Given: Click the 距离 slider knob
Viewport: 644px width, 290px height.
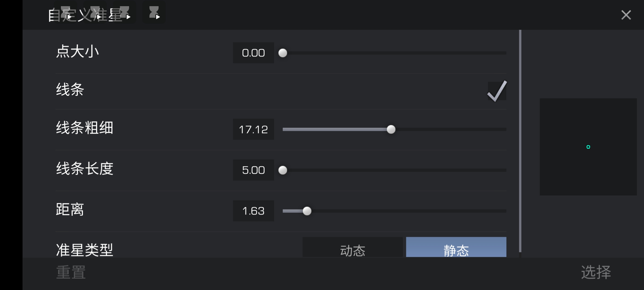Looking at the screenshot, I should click(307, 211).
